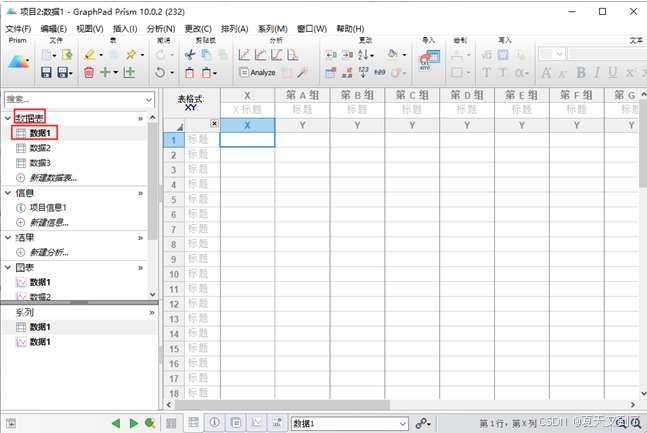Click the green left arrow previous sheet

[116, 423]
